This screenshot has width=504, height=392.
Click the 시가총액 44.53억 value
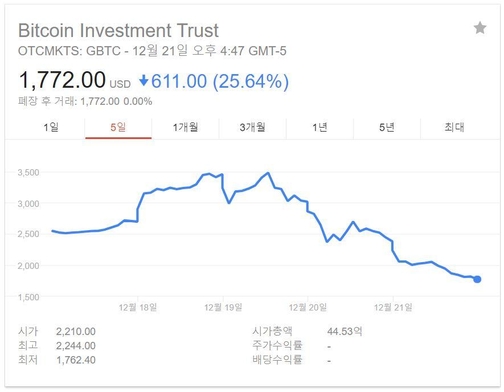click(x=345, y=331)
